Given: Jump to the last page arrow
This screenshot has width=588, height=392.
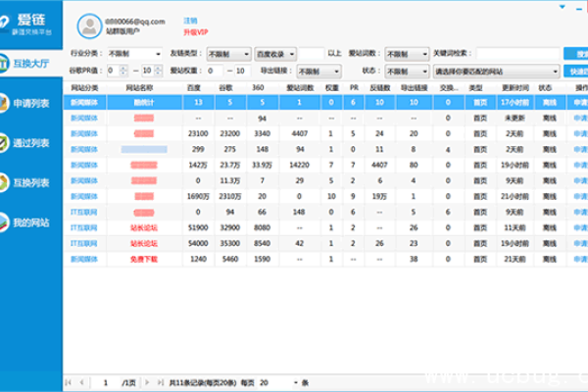Looking at the screenshot, I should tap(160, 382).
